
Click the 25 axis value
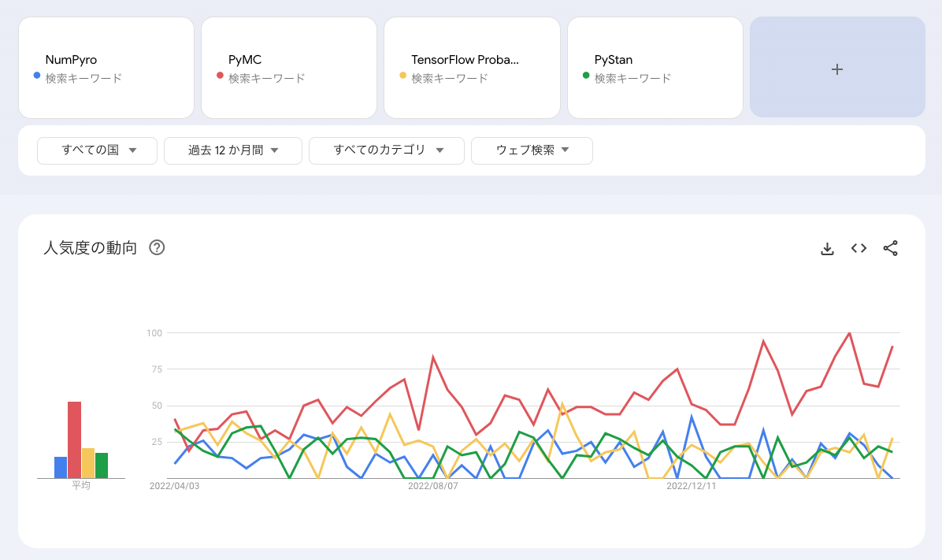tap(157, 442)
